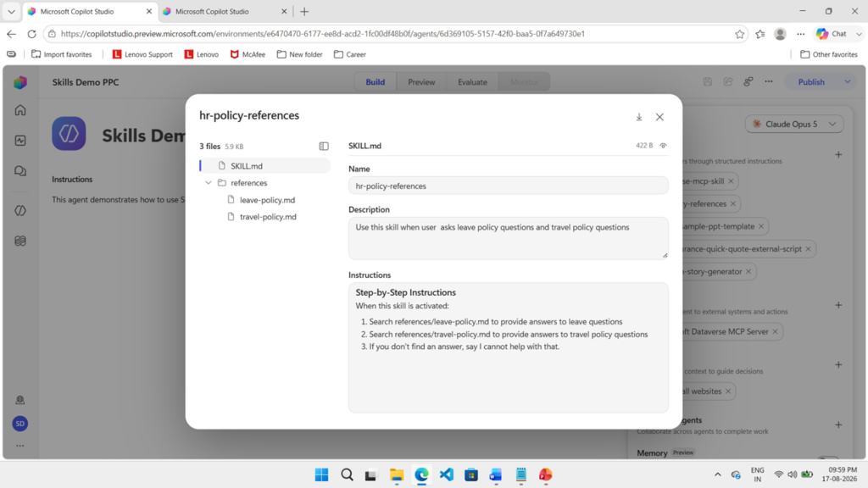Viewport: 868px width, 488px height.
Task: Open the Claude Opus 5 model dropdown
Action: [x=793, y=124]
